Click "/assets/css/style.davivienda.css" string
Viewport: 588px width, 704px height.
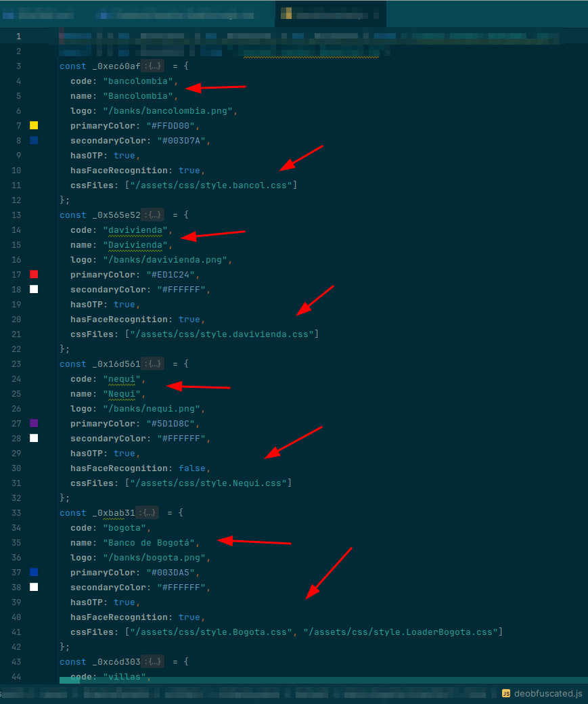click(222, 334)
